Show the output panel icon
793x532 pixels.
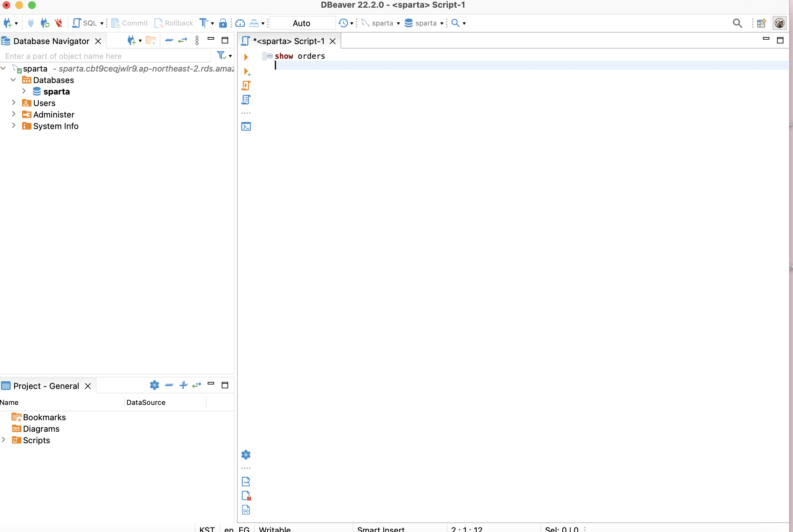(x=246, y=482)
